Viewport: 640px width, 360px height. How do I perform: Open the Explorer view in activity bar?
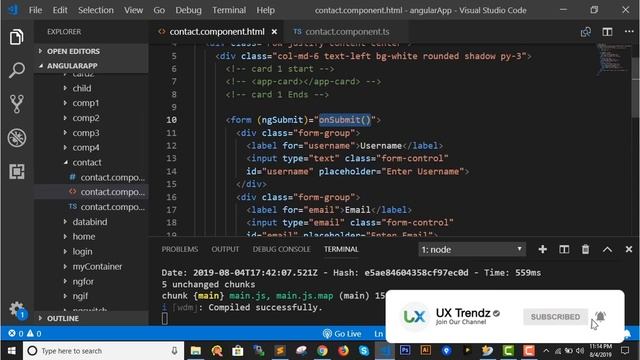(16, 37)
